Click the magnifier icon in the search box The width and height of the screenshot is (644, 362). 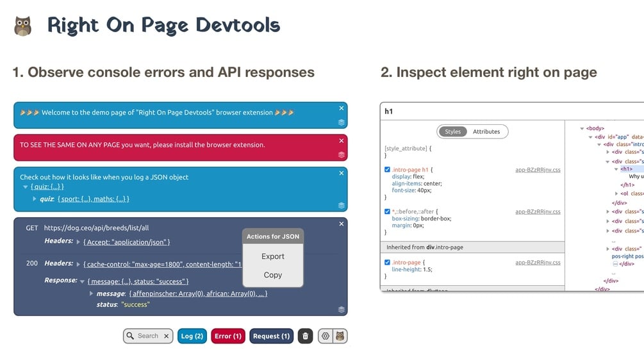click(130, 336)
